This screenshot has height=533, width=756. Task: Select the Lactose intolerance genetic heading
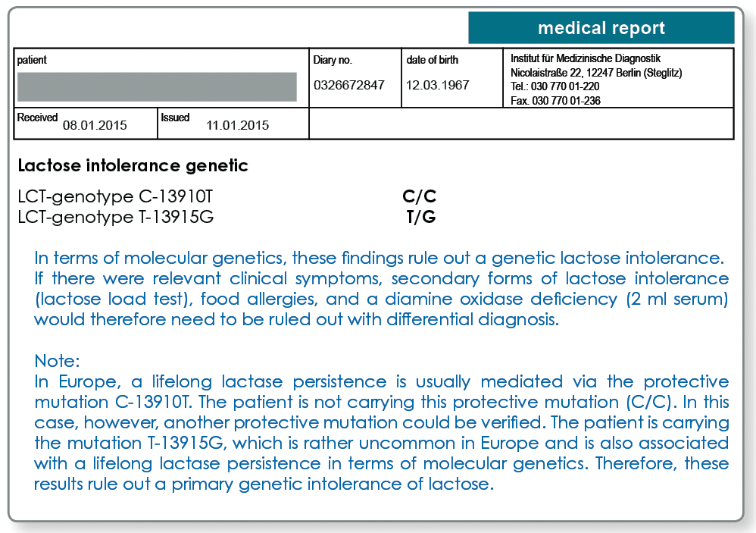tap(133, 165)
